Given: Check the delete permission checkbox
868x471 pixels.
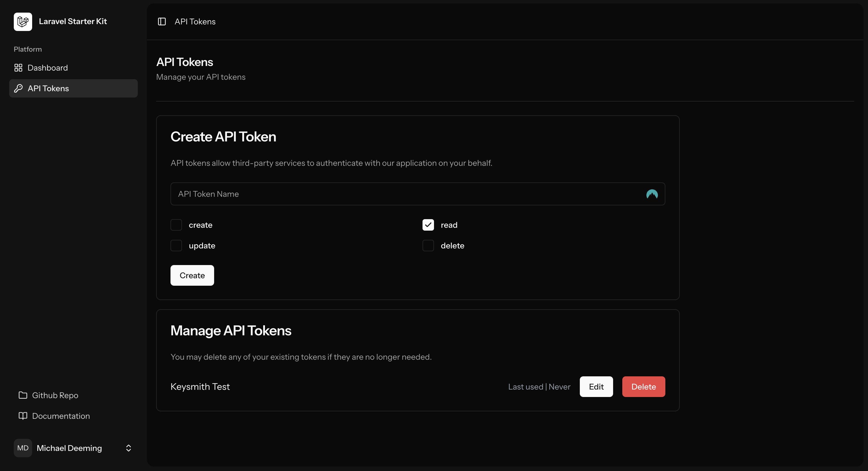Looking at the screenshot, I should [x=428, y=246].
